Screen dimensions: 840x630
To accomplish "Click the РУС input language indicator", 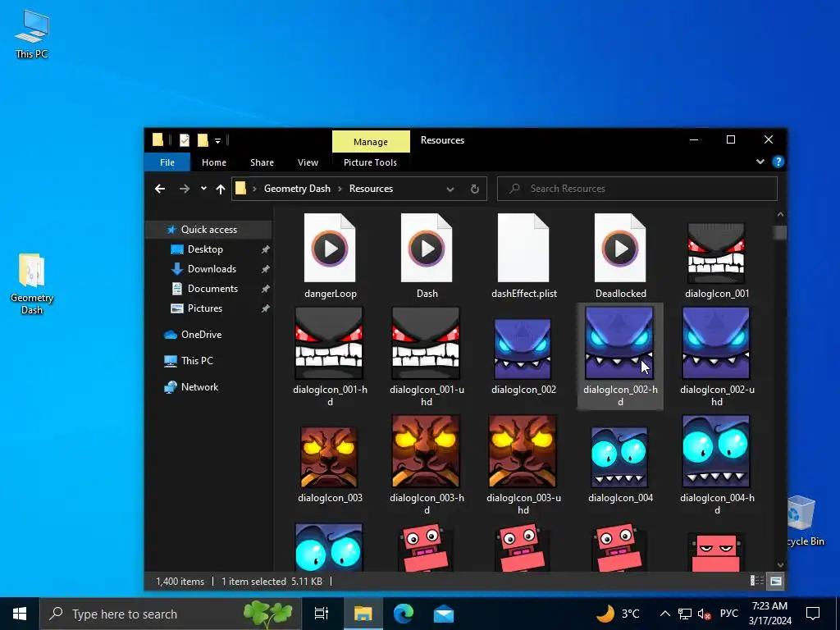I will (x=729, y=614).
